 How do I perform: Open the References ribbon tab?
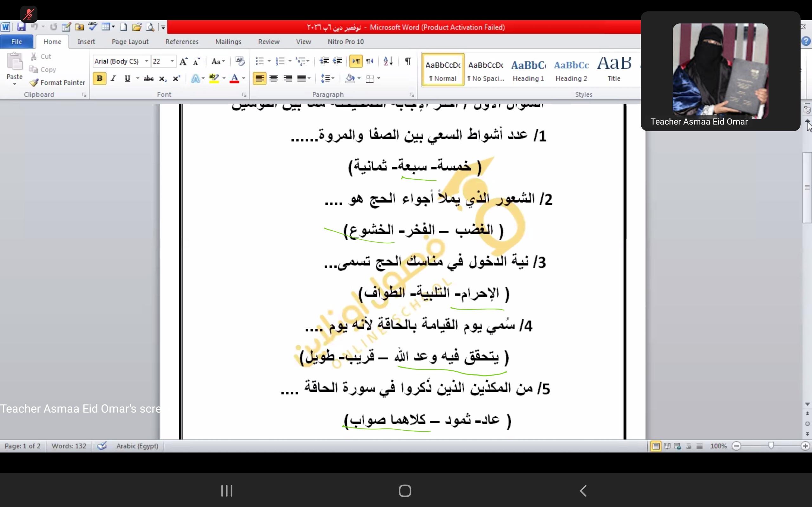tap(181, 42)
